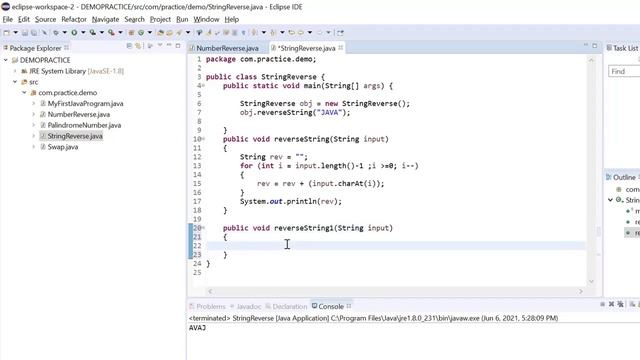
Task: Select Swap.java in Package Explorer
Action: coord(62,147)
